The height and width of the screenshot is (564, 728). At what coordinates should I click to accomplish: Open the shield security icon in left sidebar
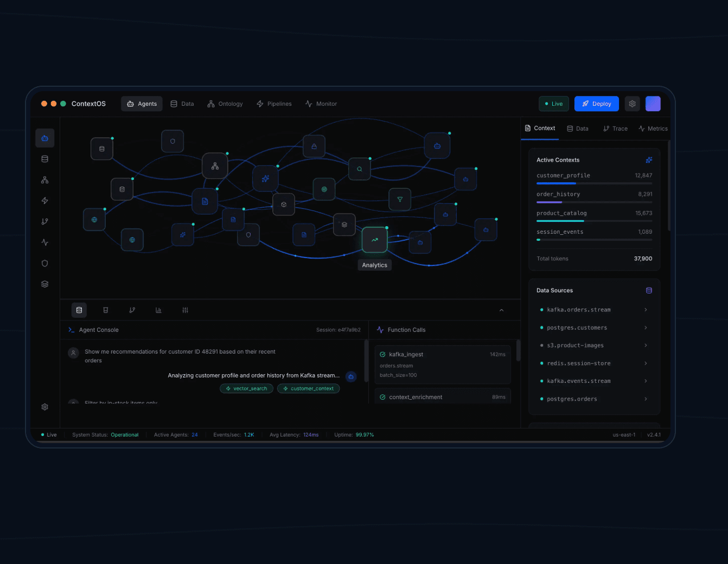45,264
